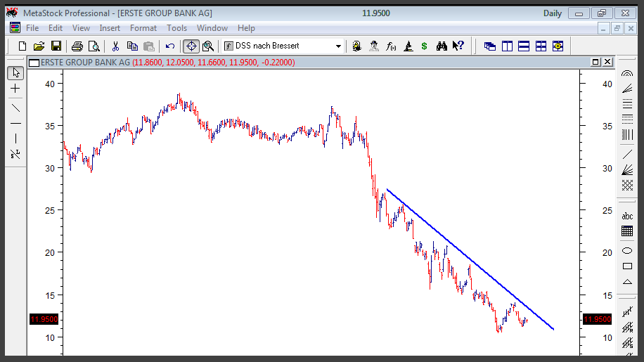This screenshot has height=362, width=644.
Task: Select the blue downtrend line on chart
Action: 470,259
